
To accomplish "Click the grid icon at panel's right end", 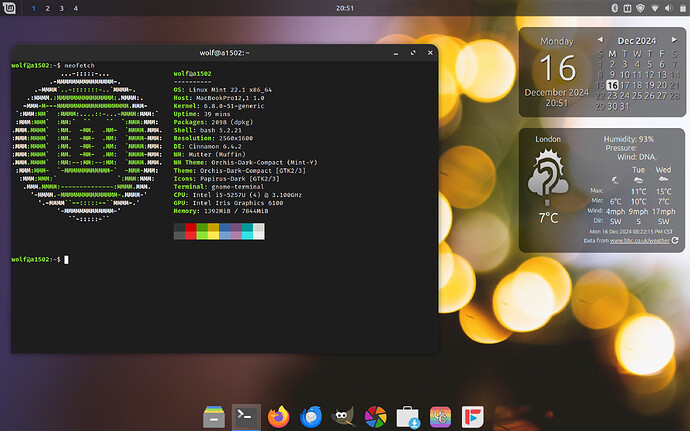I will click(x=683, y=8).
